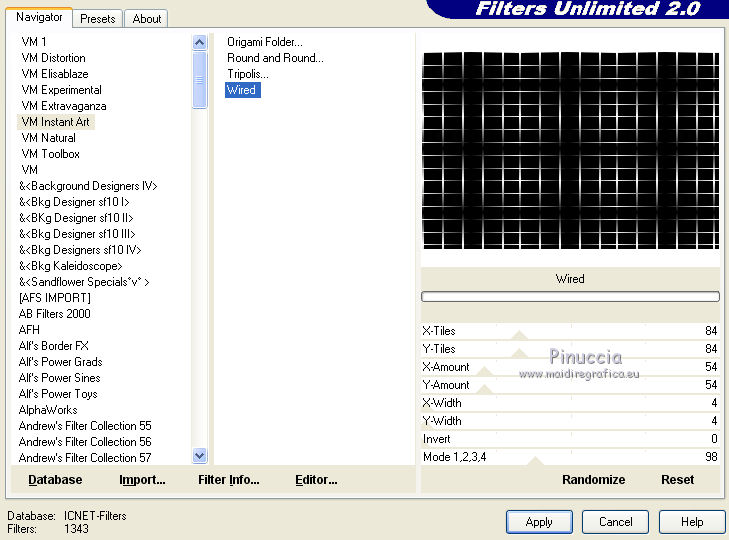Reset the filter settings
Image resolution: width=729 pixels, height=540 pixels.
677,480
